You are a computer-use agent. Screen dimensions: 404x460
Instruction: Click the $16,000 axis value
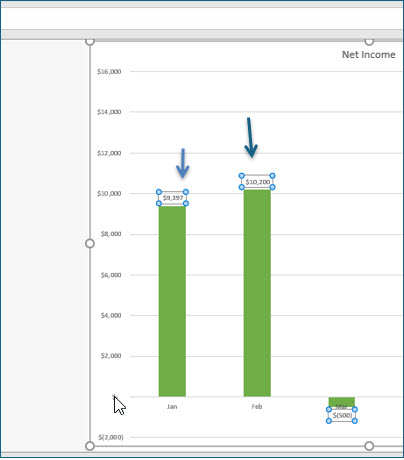click(x=109, y=72)
